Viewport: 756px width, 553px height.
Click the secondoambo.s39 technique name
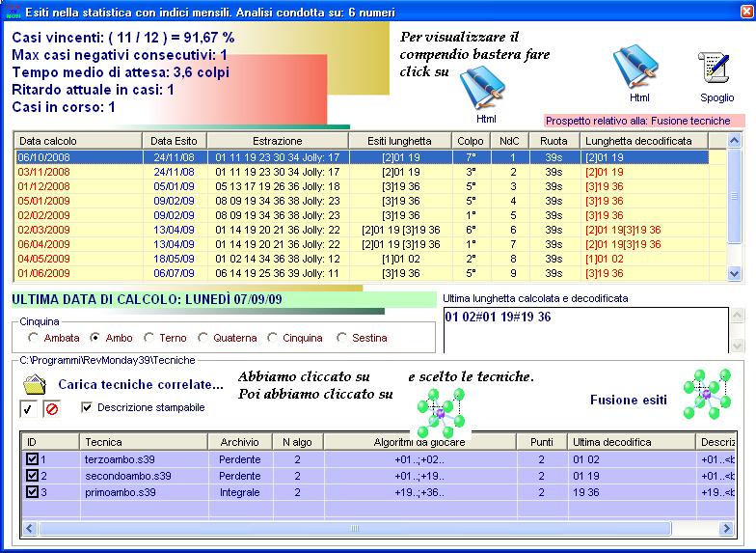[x=128, y=476]
